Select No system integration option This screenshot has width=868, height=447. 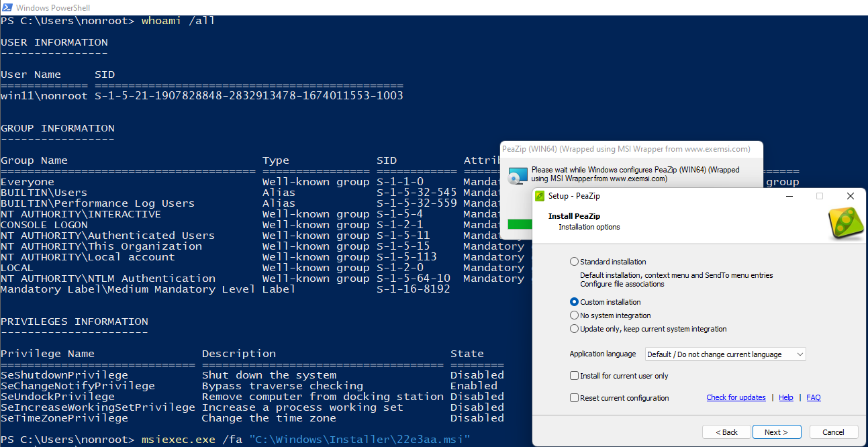tap(610, 315)
